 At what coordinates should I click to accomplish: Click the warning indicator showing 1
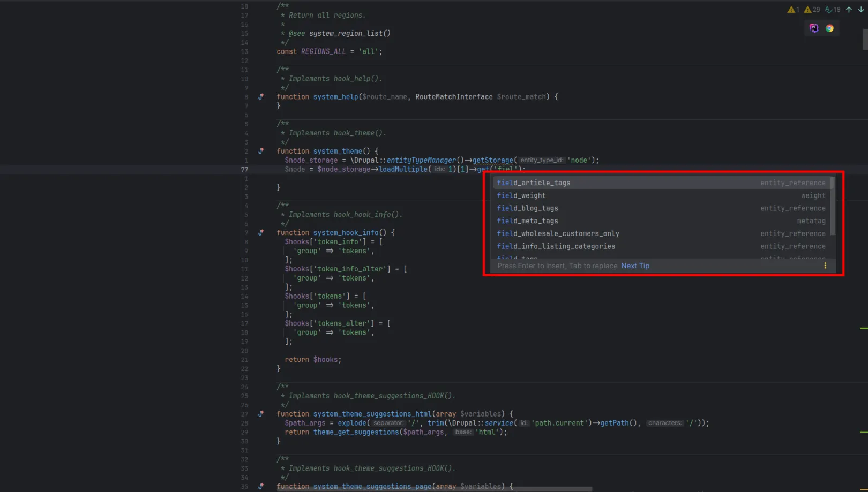point(792,9)
